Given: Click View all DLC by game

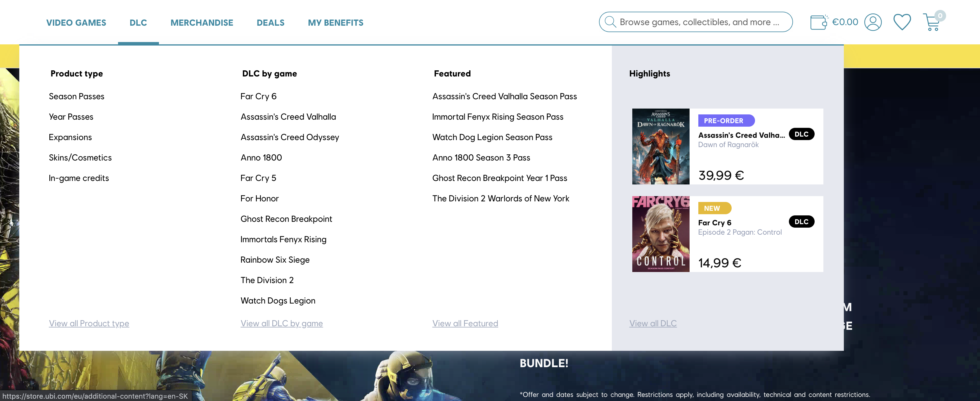Looking at the screenshot, I should point(281,323).
